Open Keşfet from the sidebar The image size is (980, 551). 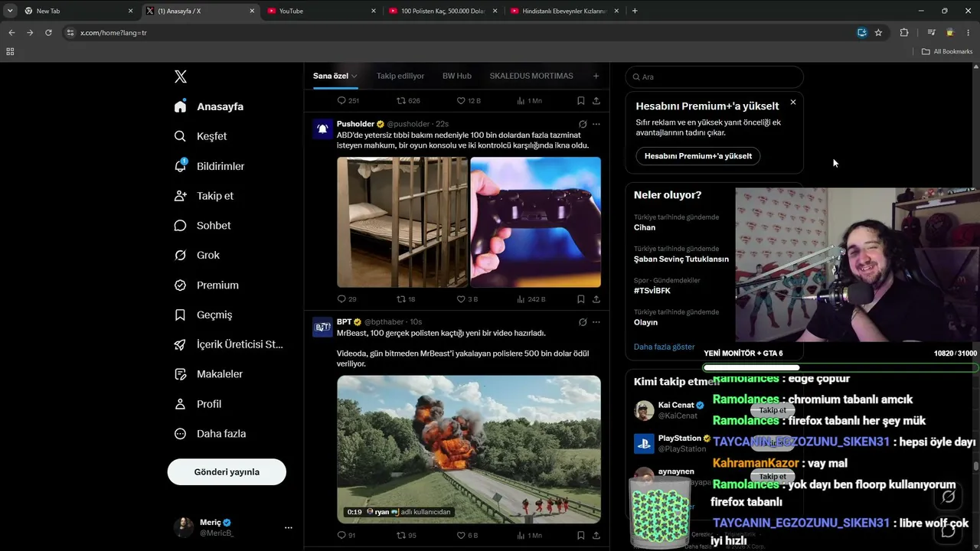(201, 136)
